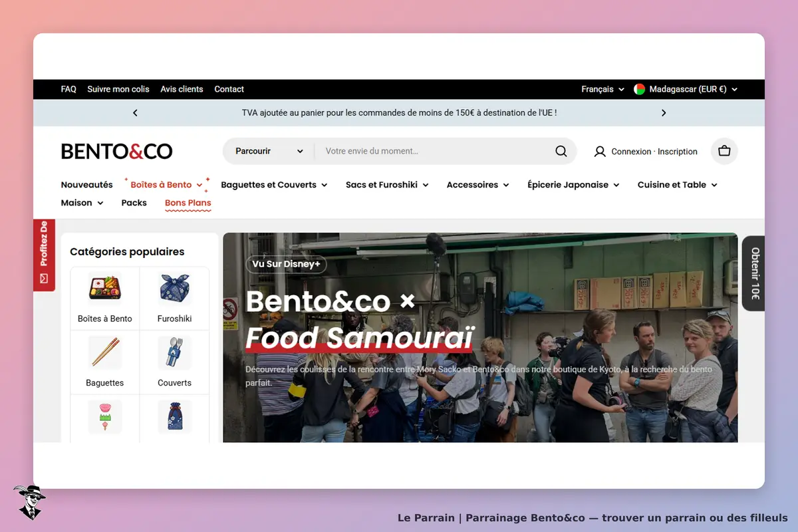Click the Profitez De side tab
This screenshot has width=798, height=532.
click(44, 255)
